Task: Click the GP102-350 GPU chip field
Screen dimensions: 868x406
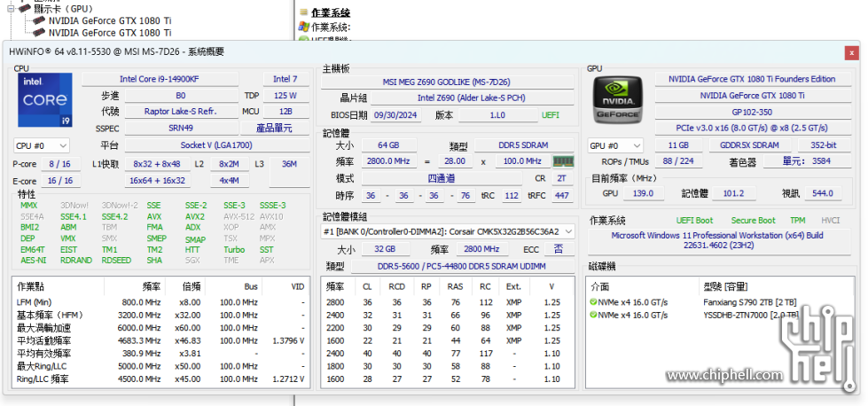Action: pyautogui.click(x=752, y=112)
